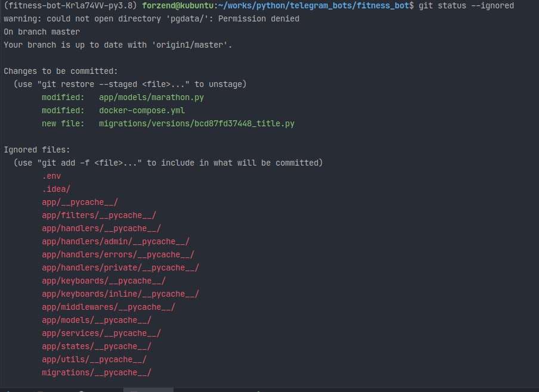
Task: Click the forzend@kubuntu prompt path
Action: [x=278, y=6]
